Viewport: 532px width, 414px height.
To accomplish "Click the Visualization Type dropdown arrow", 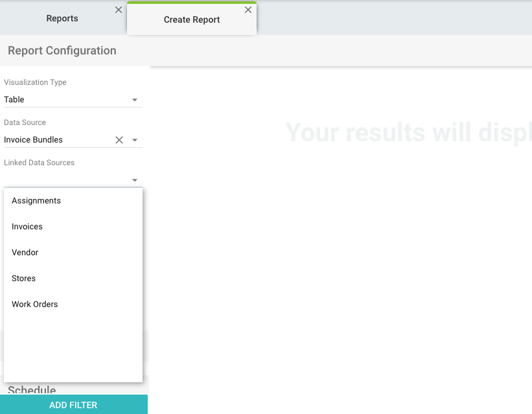I will point(135,100).
